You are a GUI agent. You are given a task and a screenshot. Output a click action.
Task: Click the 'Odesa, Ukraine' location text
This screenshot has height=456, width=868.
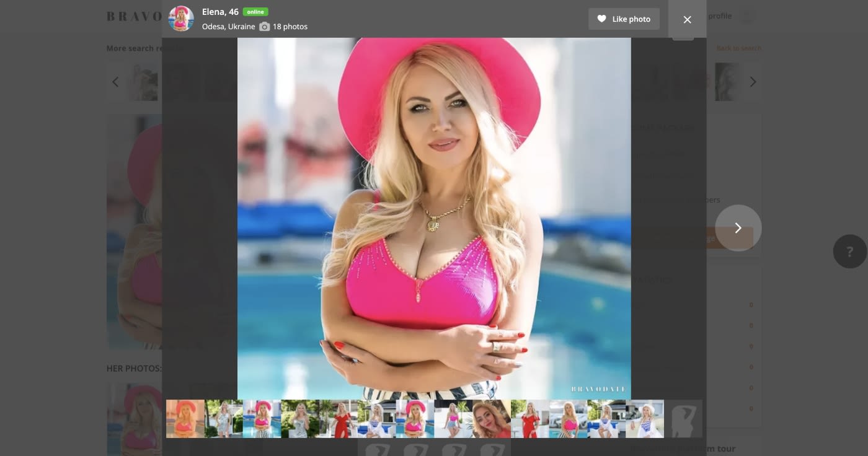[x=228, y=27]
